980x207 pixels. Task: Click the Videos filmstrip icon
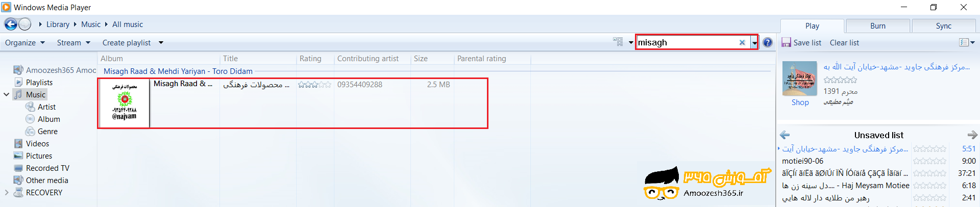pos(18,143)
